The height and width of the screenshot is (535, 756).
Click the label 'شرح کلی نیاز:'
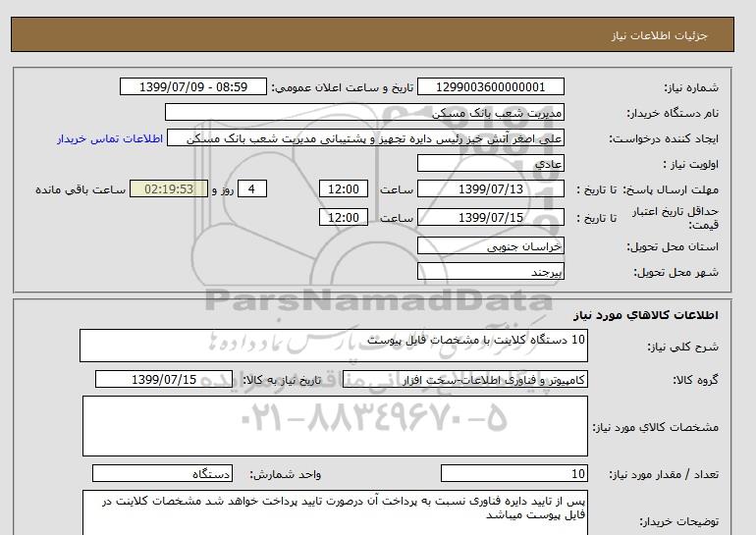click(682, 348)
